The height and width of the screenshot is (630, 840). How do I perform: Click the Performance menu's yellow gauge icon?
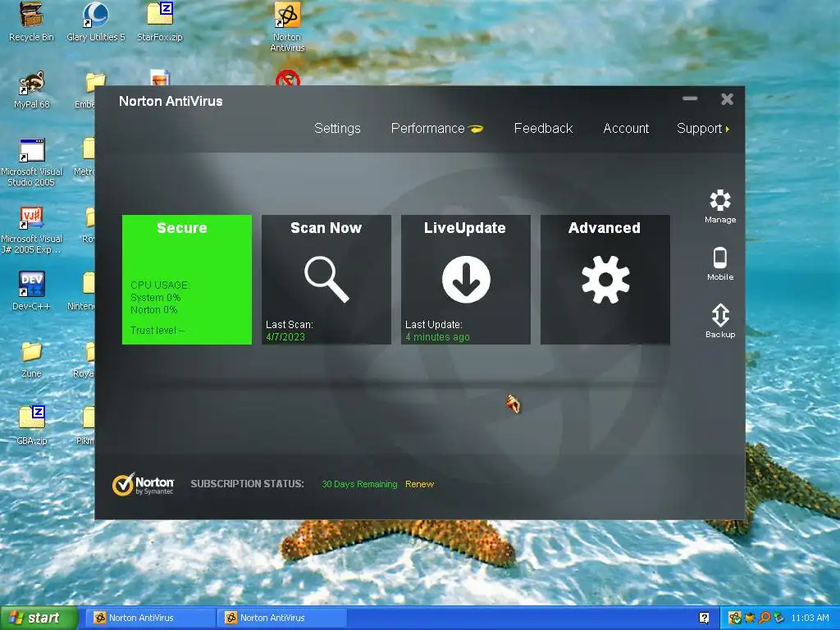click(x=475, y=129)
